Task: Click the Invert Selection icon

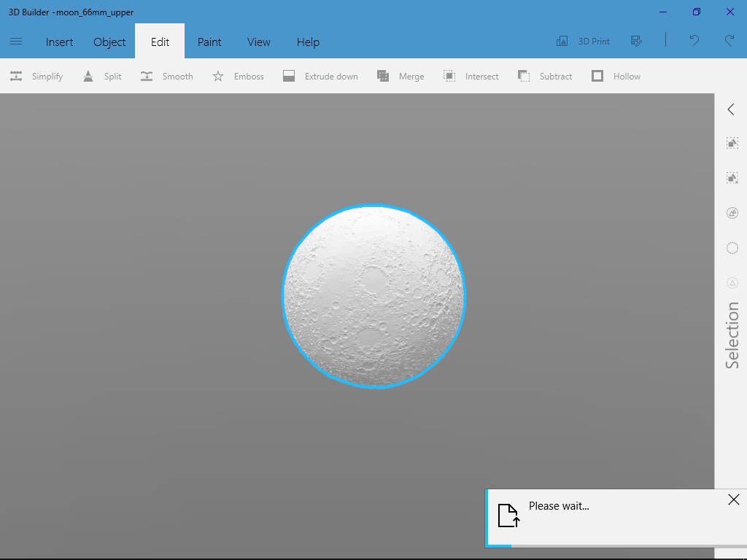Action: (732, 212)
